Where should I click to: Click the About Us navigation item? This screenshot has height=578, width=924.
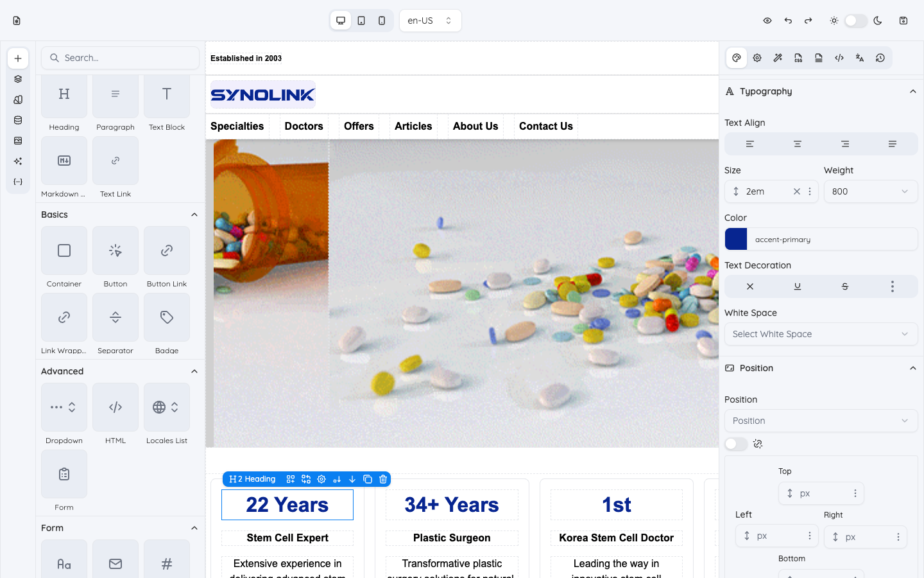point(475,126)
